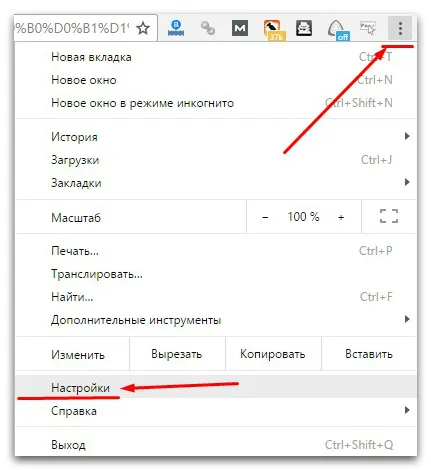Toggle fullscreen mode icon next to zoom
This screenshot has width=431, height=470.
pyautogui.click(x=389, y=216)
